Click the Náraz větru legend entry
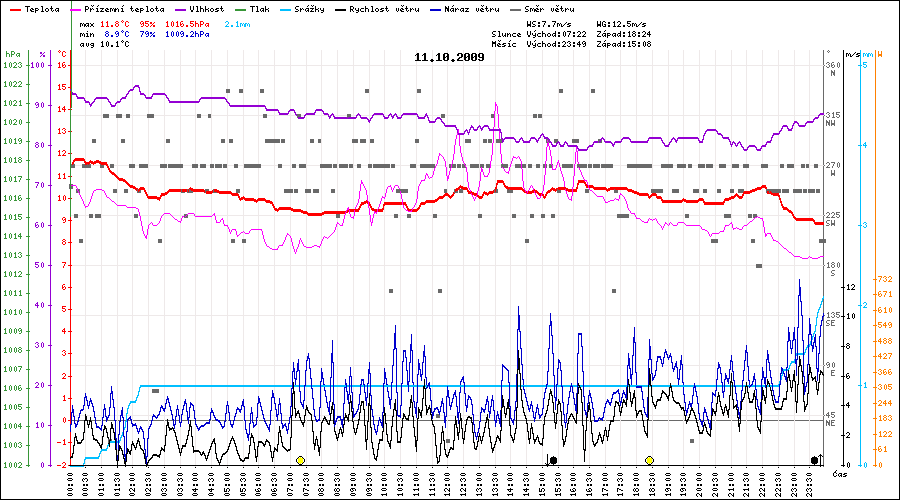 [470, 8]
